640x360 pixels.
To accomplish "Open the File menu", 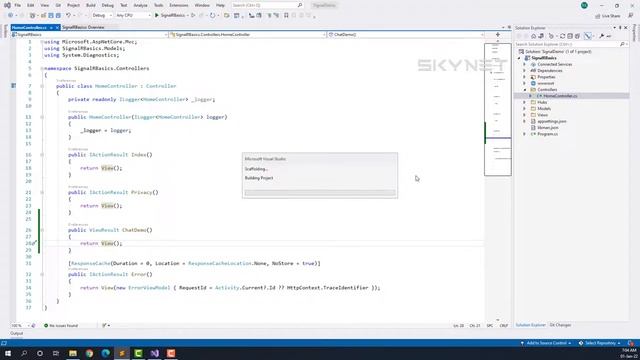I will click(18, 5).
